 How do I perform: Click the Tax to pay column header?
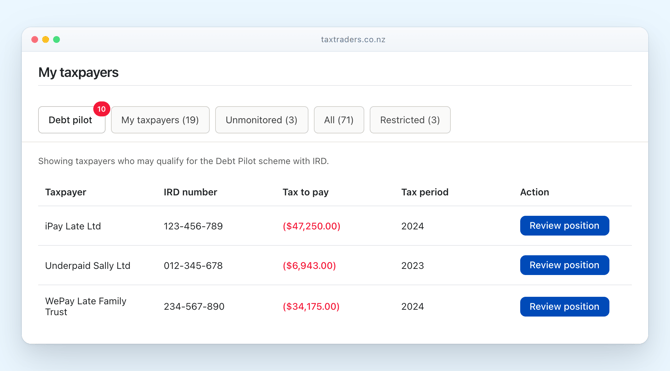[x=306, y=192]
